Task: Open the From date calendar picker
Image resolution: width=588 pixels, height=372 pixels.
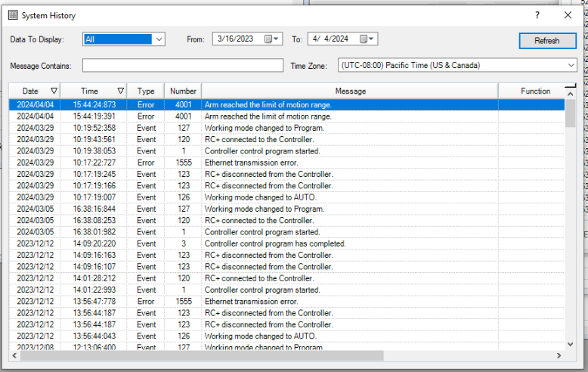Action: pyautogui.click(x=272, y=39)
